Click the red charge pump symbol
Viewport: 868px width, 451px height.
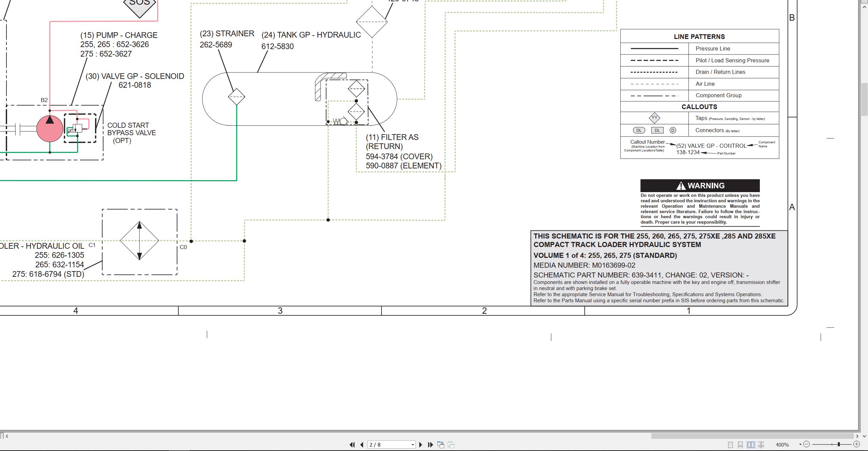pos(50,128)
